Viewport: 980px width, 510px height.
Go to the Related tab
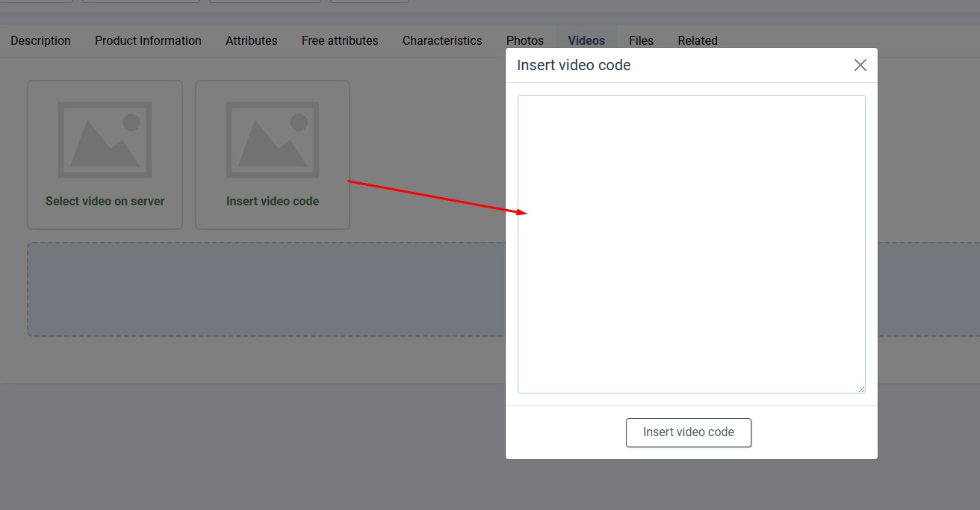click(x=698, y=40)
